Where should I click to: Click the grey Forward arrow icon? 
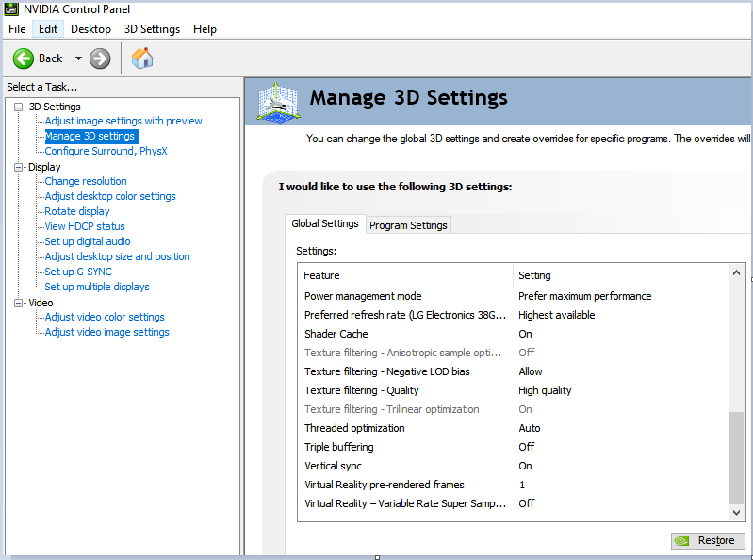(x=100, y=58)
